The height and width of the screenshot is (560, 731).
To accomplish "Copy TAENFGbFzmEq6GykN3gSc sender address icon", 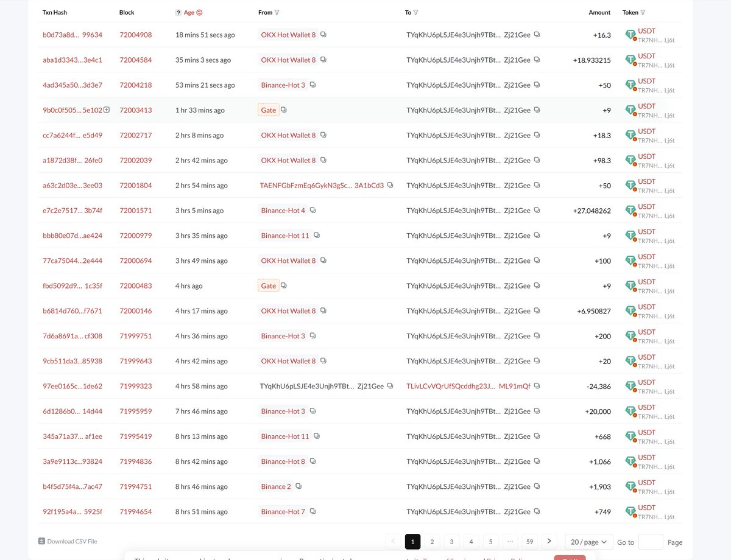I will coord(390,185).
